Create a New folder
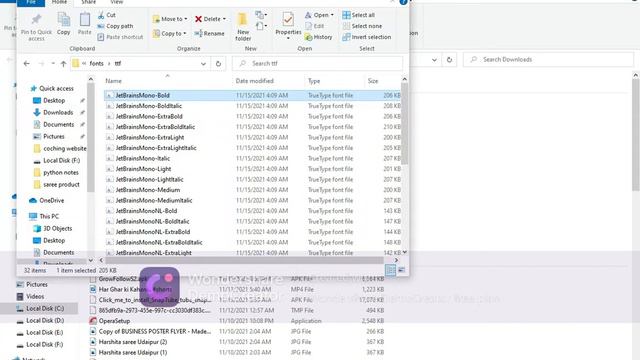640x360 pixels. [x=243, y=27]
